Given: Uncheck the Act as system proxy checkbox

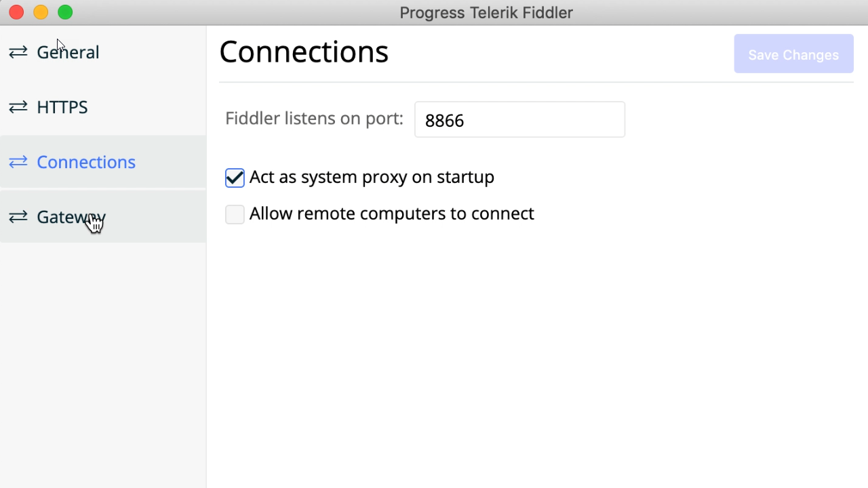Looking at the screenshot, I should (235, 178).
